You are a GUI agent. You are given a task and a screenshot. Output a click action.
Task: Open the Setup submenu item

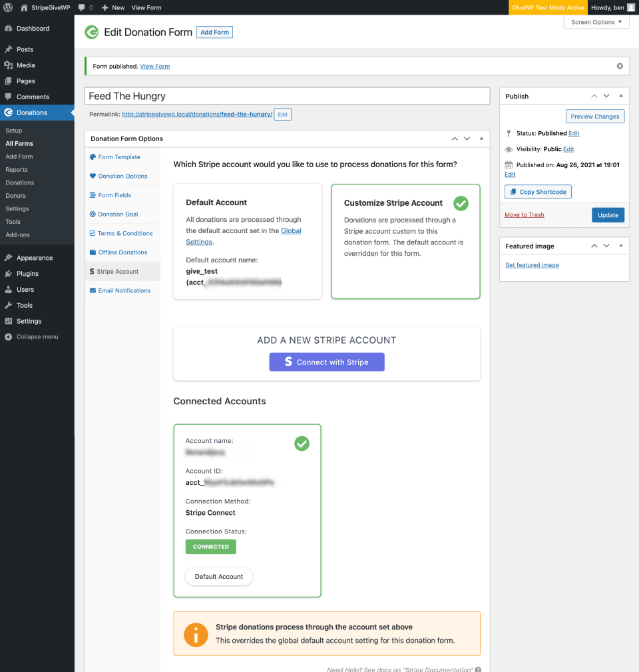click(x=14, y=131)
